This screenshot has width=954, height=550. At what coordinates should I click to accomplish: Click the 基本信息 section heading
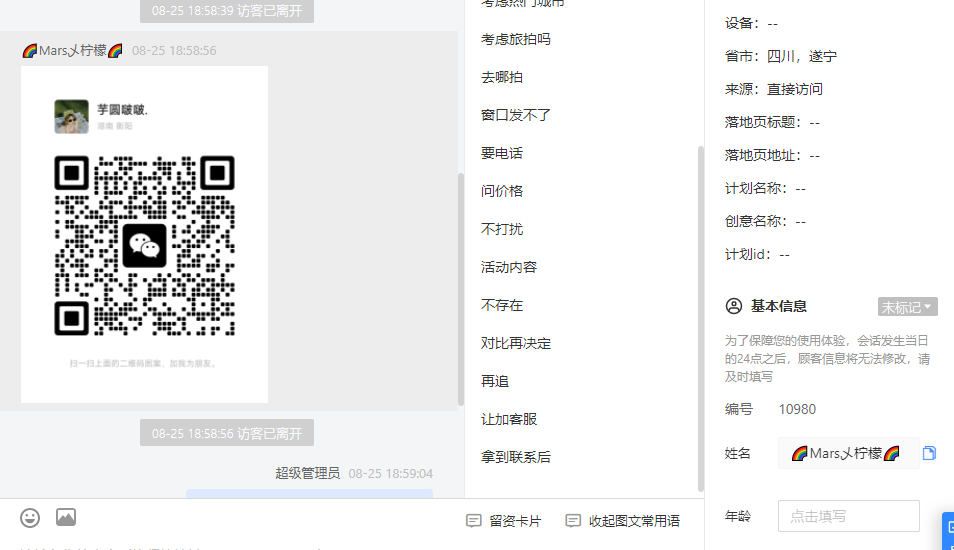pos(778,306)
